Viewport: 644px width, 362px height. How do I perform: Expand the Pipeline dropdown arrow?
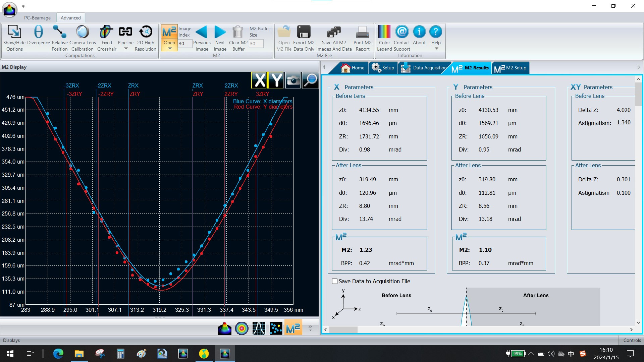[x=126, y=49]
